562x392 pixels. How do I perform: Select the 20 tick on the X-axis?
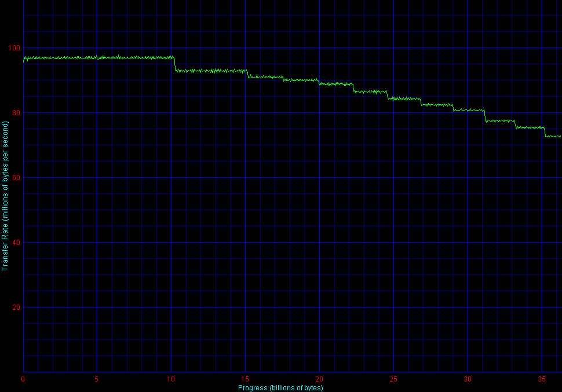(x=319, y=379)
